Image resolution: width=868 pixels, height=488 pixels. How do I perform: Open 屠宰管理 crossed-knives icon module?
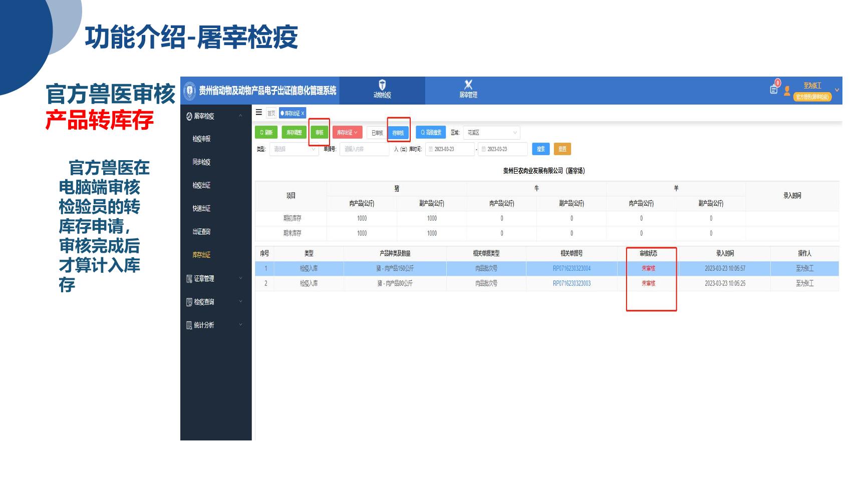(468, 89)
